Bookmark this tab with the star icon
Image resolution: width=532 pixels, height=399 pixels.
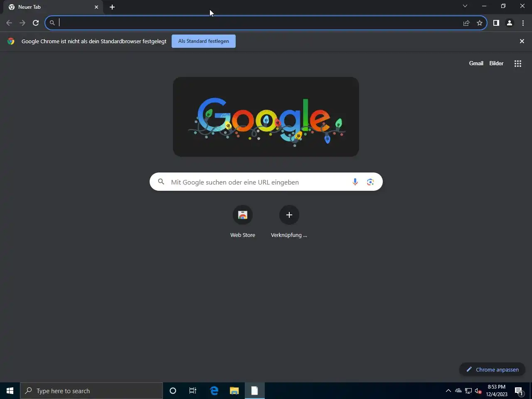pyautogui.click(x=480, y=23)
